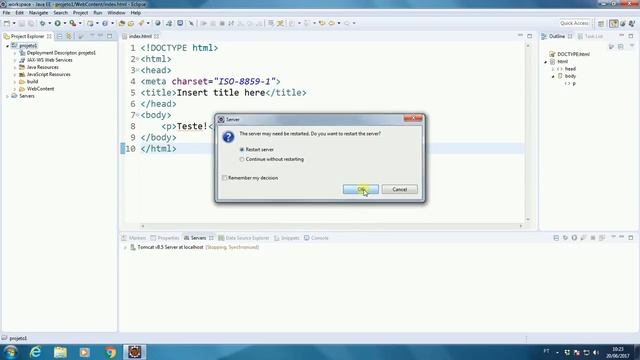Viewport: 640px width, 360px height.
Task: Expand JAX-WS Web Services node
Action: point(15,60)
